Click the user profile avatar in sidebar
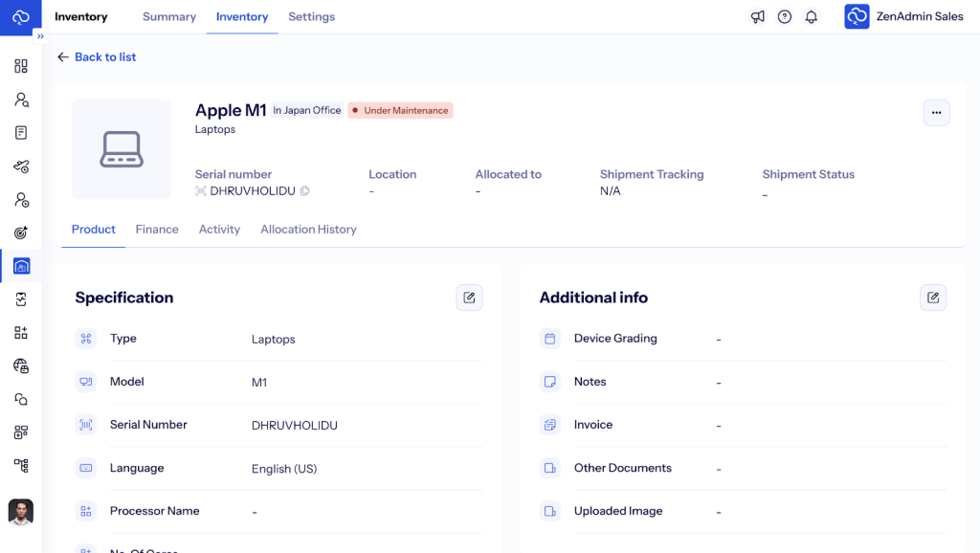980x553 pixels. pyautogui.click(x=21, y=512)
